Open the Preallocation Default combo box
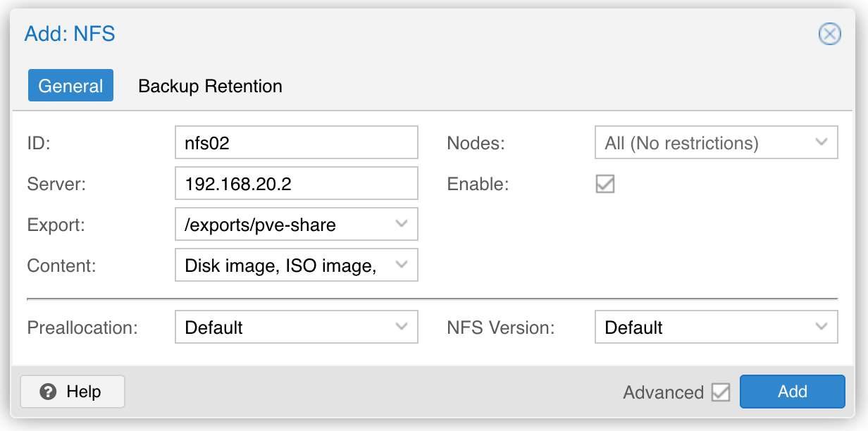The width and height of the screenshot is (868, 431). tap(297, 327)
